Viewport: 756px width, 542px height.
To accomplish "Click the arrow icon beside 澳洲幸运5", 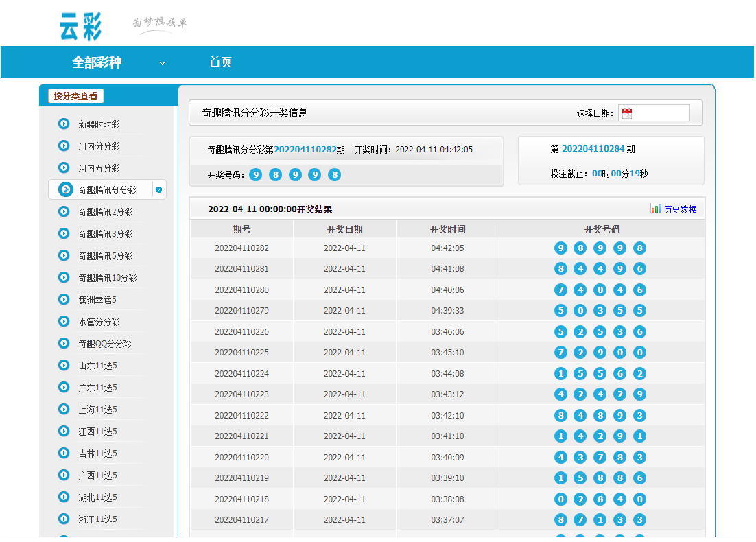I will pos(65,299).
